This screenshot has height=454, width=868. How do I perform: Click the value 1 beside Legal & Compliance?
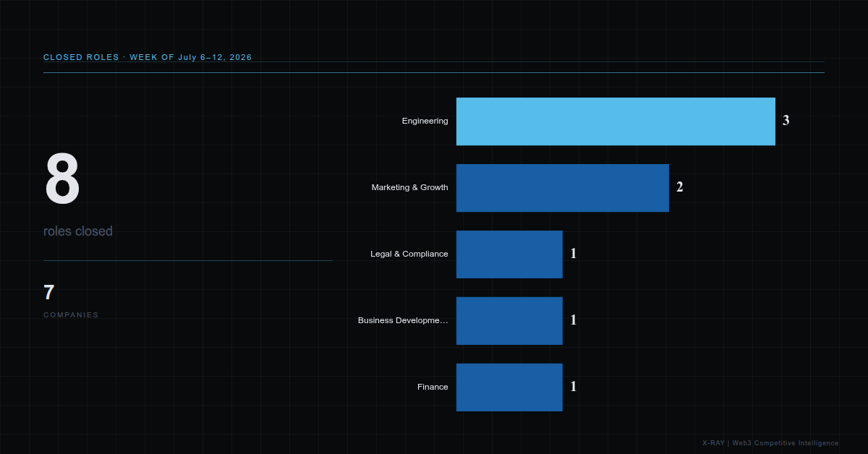coord(574,254)
